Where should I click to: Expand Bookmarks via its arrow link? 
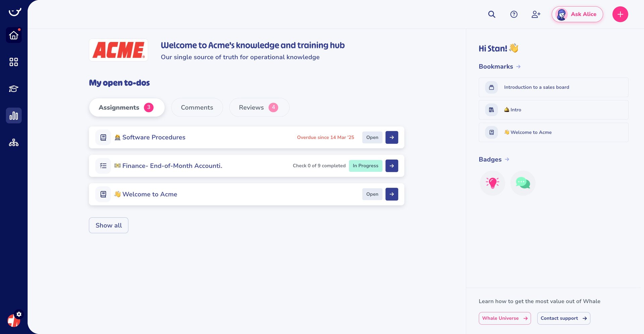pos(518,66)
